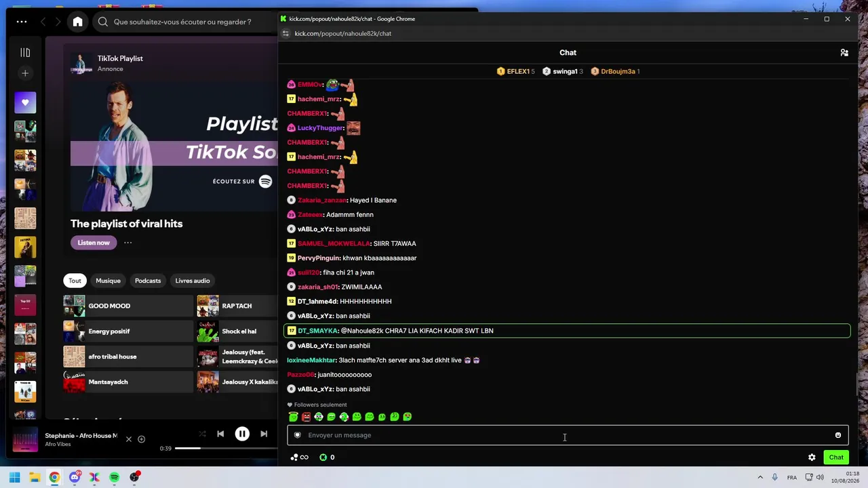Click the Envoyer un message field
The height and width of the screenshot is (488, 868).
568,435
